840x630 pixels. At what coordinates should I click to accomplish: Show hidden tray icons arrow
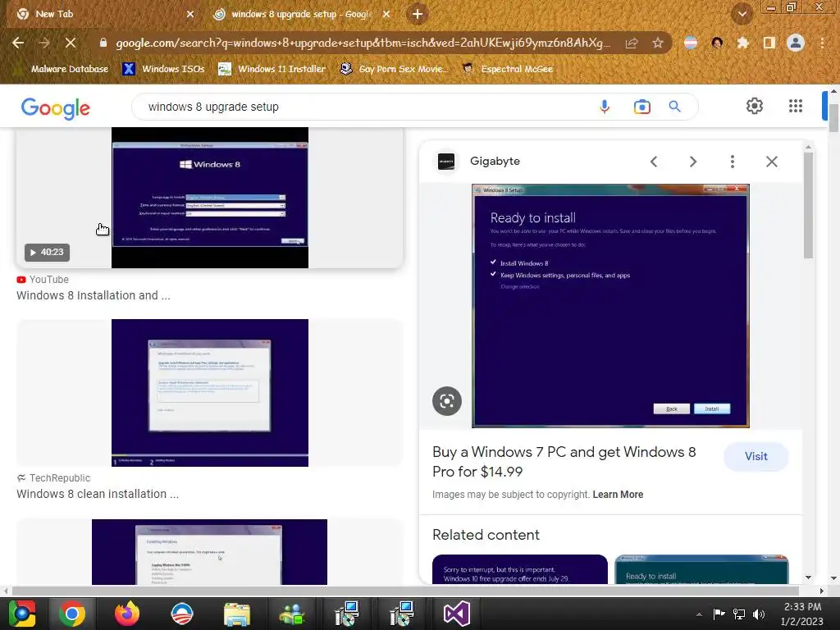699,614
